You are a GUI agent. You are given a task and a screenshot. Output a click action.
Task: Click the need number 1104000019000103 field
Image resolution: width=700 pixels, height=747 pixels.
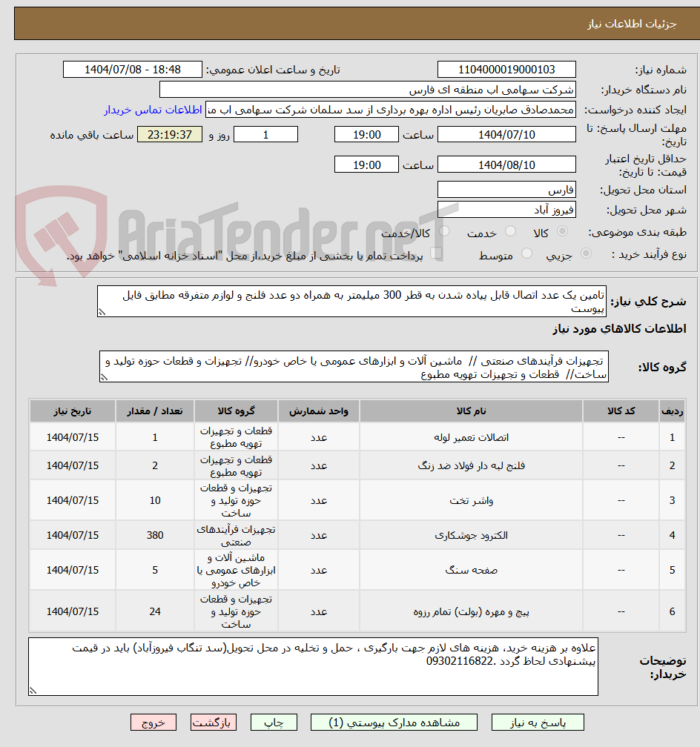(506, 69)
